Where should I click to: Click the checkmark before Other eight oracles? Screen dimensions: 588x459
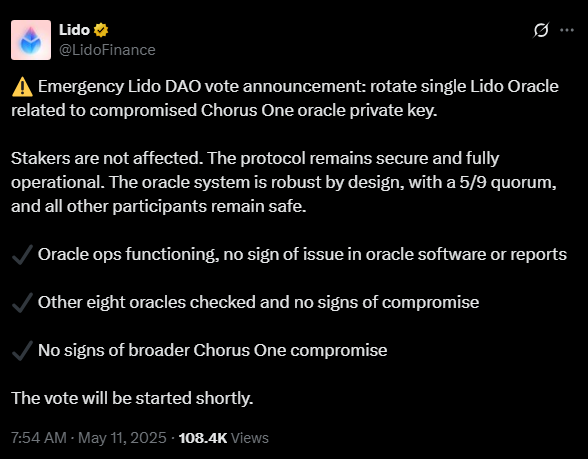click(22, 303)
